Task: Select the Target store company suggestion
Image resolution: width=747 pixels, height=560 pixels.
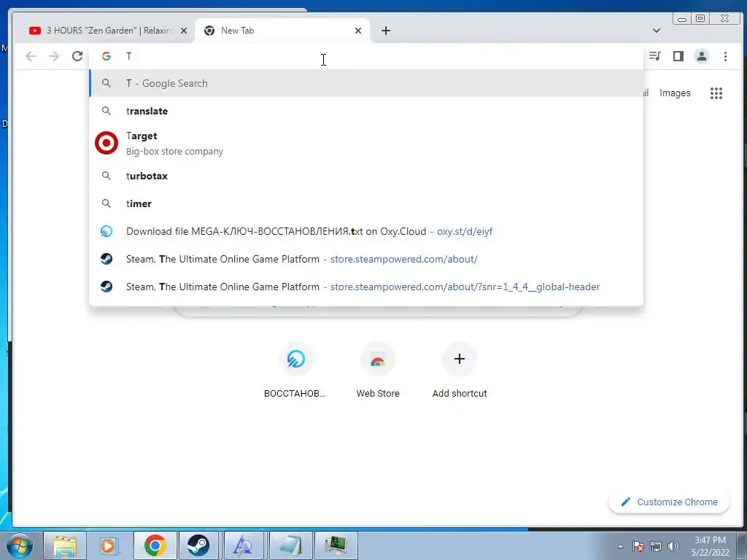Action: click(366, 144)
